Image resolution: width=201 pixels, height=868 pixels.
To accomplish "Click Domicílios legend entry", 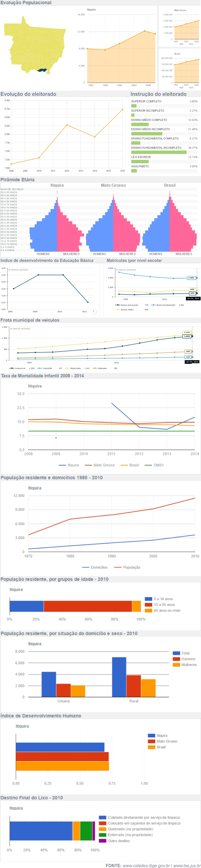I will tap(95, 567).
